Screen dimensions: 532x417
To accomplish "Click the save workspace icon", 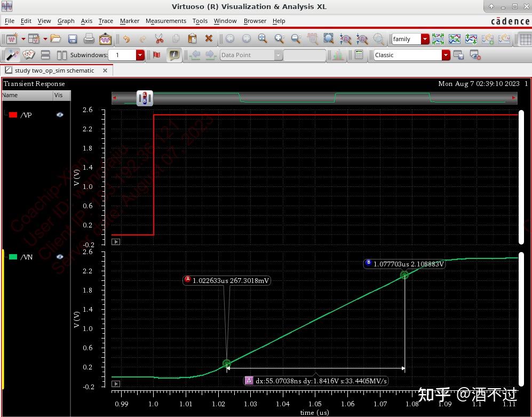I will [458, 54].
